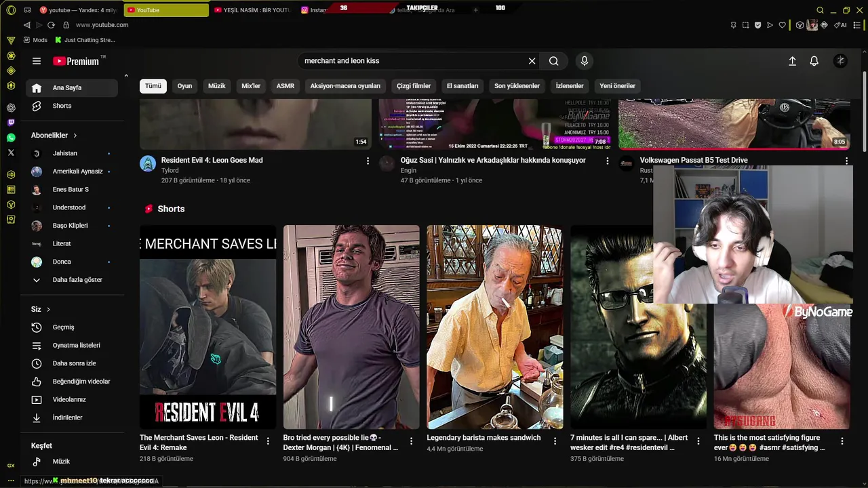The height and width of the screenshot is (488, 868).
Task: Play the Legendary barista makes sandwich short
Action: pyautogui.click(x=494, y=327)
